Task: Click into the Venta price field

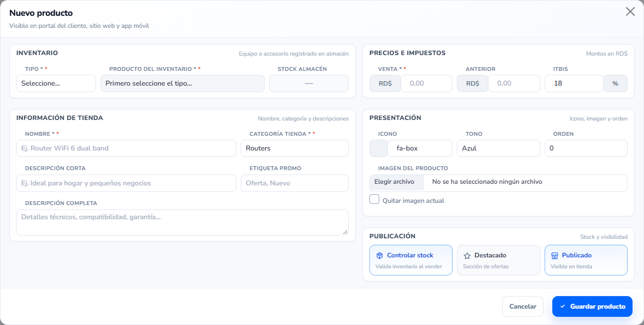Action: [426, 83]
